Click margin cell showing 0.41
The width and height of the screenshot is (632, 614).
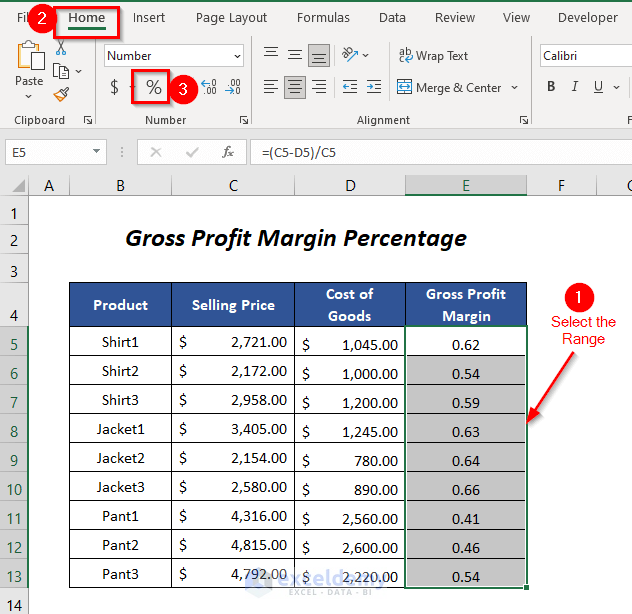466,516
